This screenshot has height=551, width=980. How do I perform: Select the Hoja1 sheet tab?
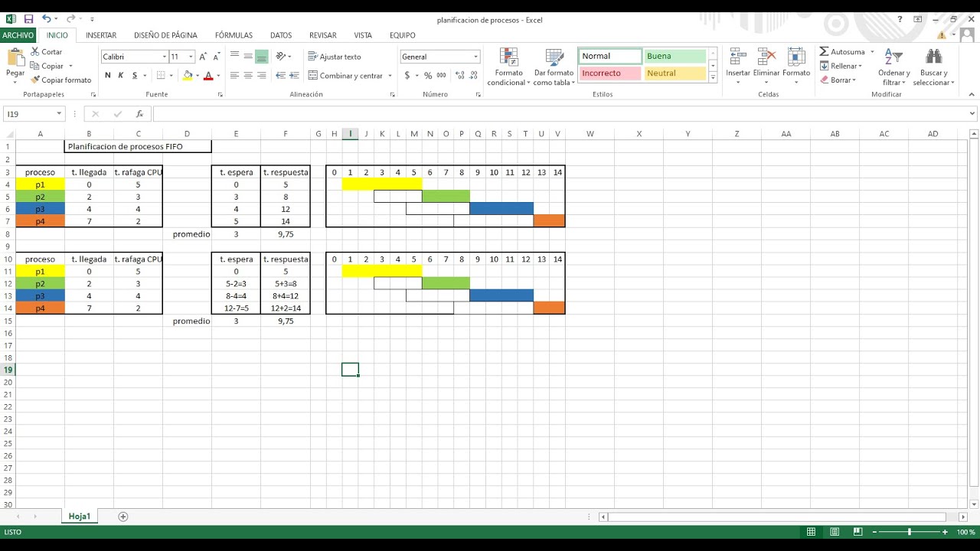click(80, 517)
